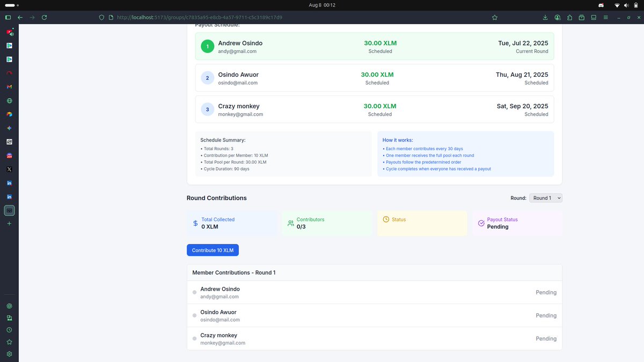Click the settings gear at sidebar bottom
This screenshot has width=644, height=362.
point(9,354)
